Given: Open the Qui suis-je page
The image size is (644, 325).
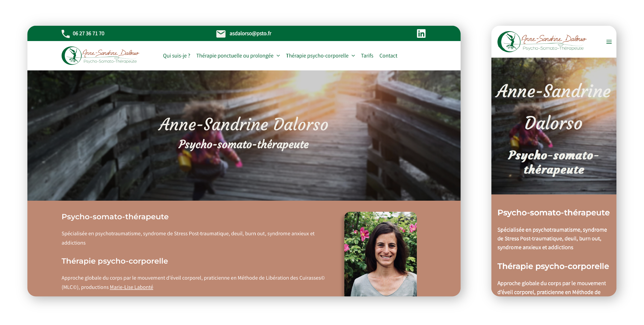Looking at the screenshot, I should [176, 56].
